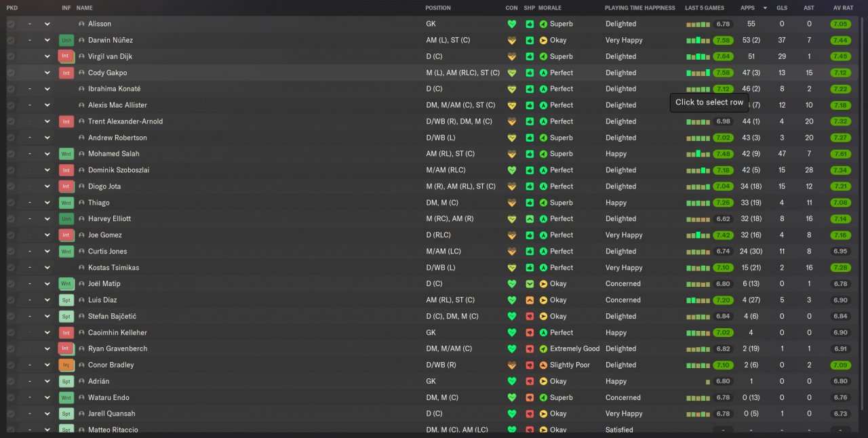Tick the picked checkmark for Jarell Quansah
The image size is (868, 438).
click(x=11, y=414)
